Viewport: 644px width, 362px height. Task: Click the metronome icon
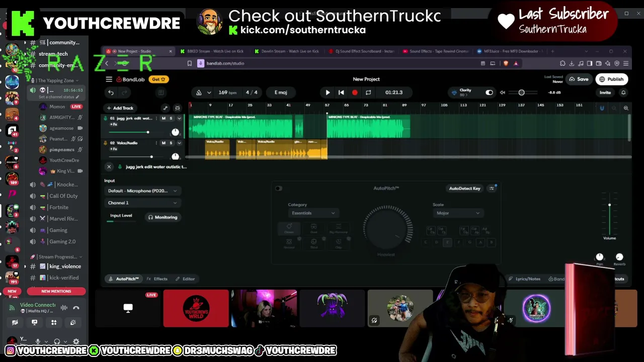pyautogui.click(x=199, y=93)
